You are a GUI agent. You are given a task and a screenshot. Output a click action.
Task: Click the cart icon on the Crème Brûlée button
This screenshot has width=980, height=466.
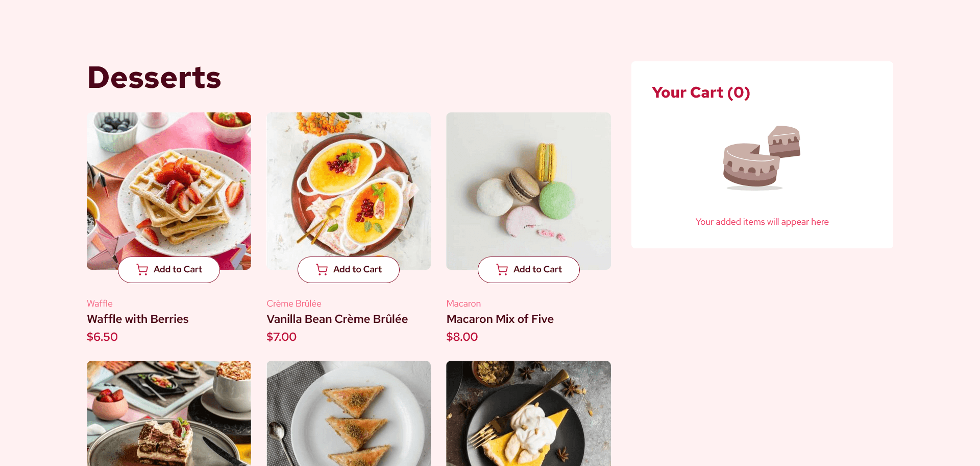(x=322, y=270)
